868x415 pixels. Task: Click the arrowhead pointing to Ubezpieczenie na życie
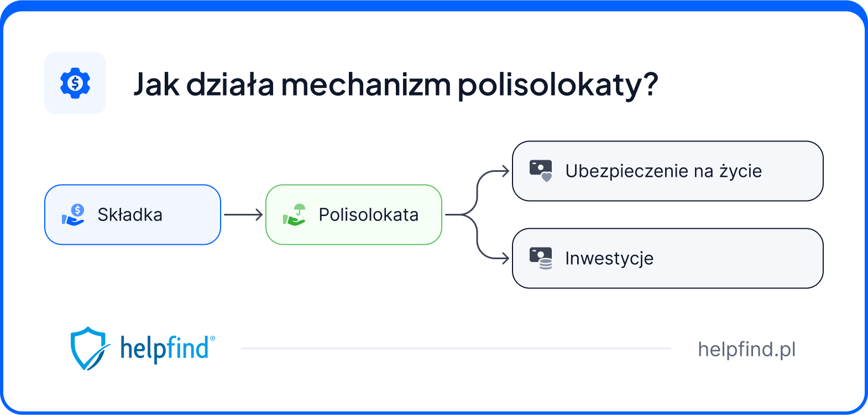pos(504,171)
